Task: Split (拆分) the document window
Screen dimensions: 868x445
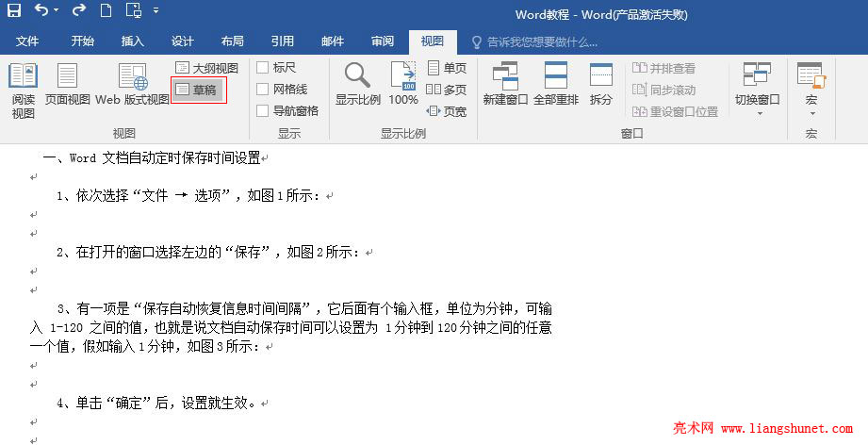Action: coord(600,84)
